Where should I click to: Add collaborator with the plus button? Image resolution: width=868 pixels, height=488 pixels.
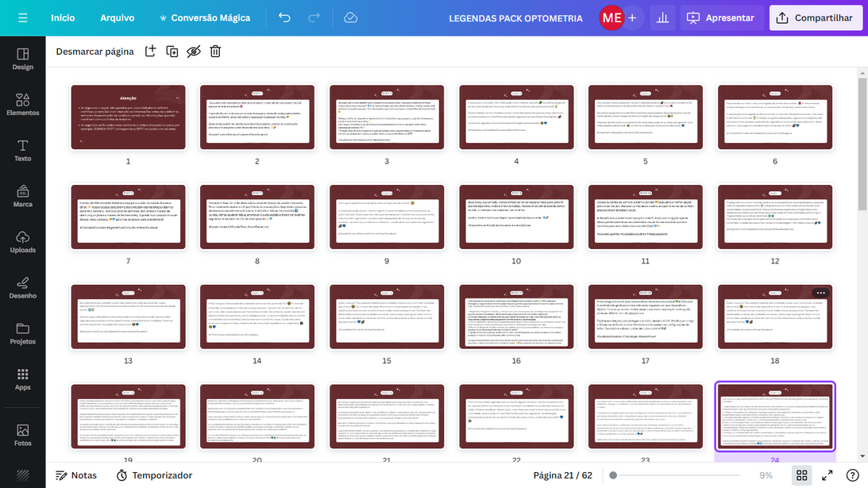pyautogui.click(x=632, y=17)
